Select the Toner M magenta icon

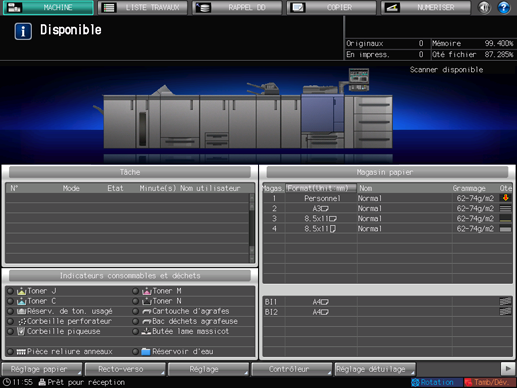click(x=147, y=291)
